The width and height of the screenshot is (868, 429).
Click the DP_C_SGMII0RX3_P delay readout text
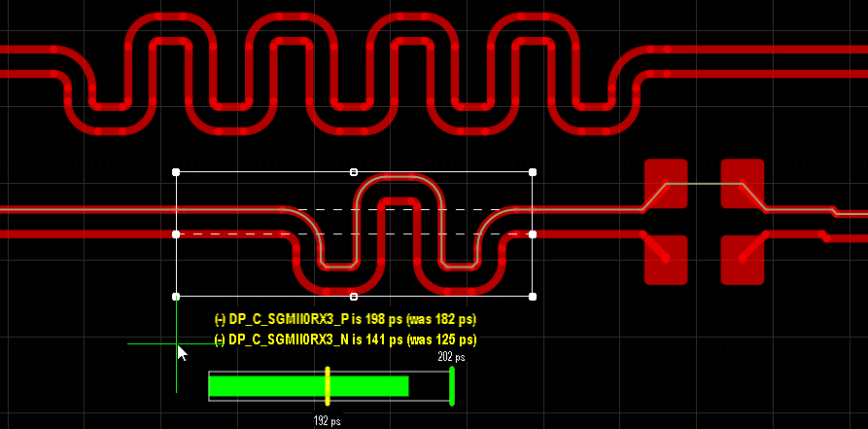pos(345,319)
